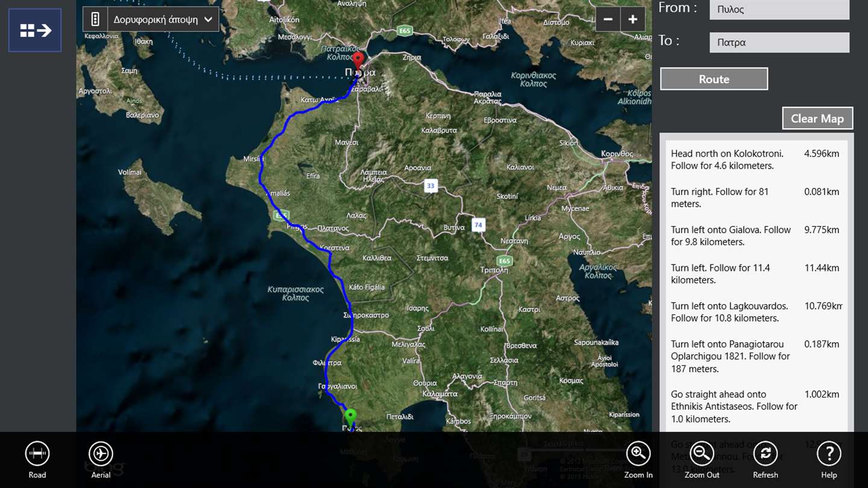The width and height of the screenshot is (868, 488).
Task: Open the map type dropdown Δορυφορική άποψη
Action: (x=163, y=19)
